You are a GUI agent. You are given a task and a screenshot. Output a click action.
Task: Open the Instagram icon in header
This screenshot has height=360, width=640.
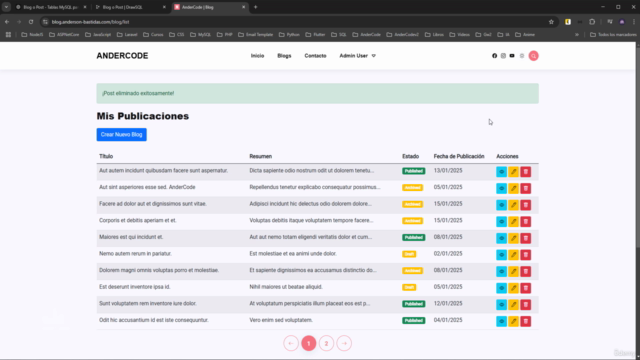click(503, 56)
